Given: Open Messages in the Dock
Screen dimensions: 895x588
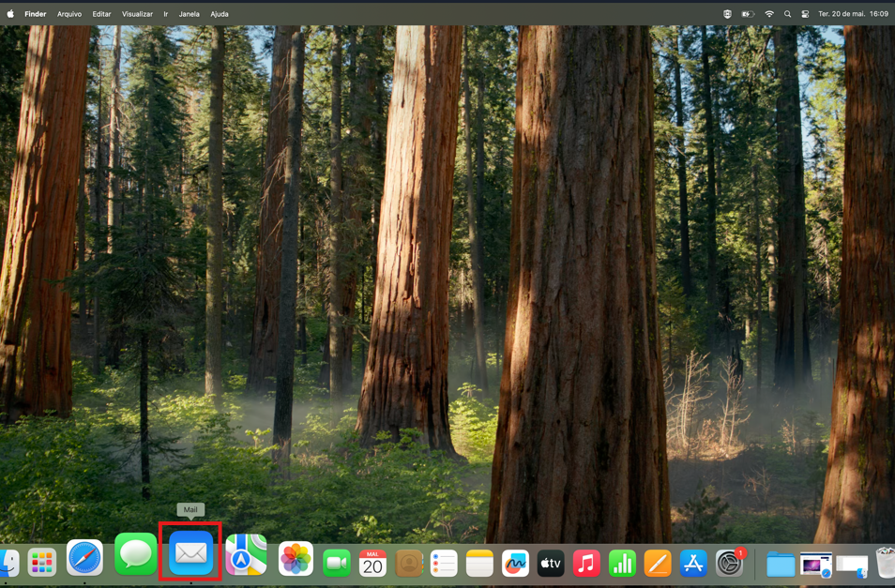Looking at the screenshot, I should coord(136,554).
